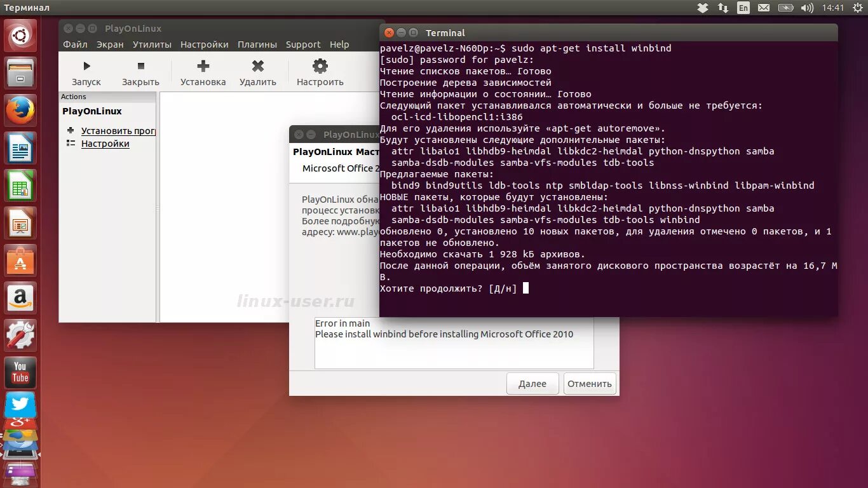Open Настройки menu in PlayOnLinux
Screen dimensions: 868x488
(x=204, y=44)
